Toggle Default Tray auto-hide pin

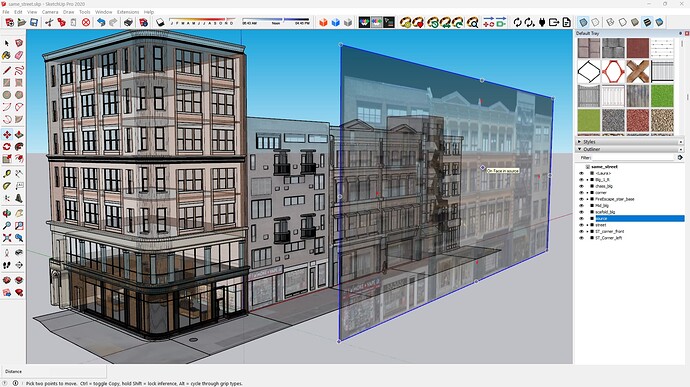(x=681, y=33)
